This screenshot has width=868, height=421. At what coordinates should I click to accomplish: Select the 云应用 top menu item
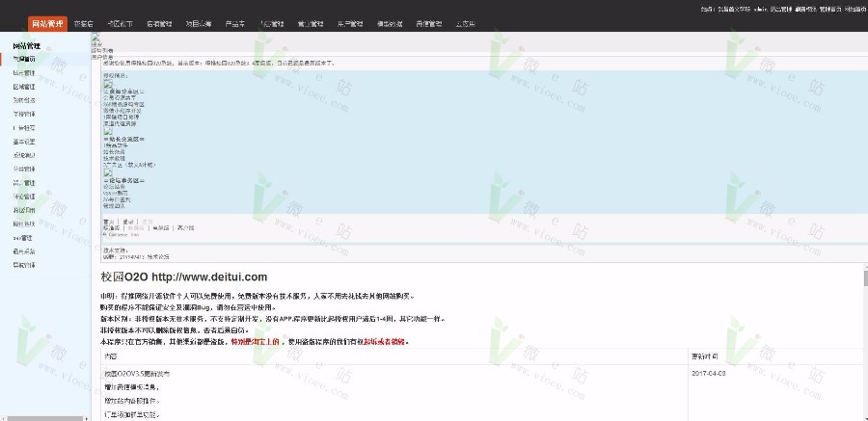point(466,24)
